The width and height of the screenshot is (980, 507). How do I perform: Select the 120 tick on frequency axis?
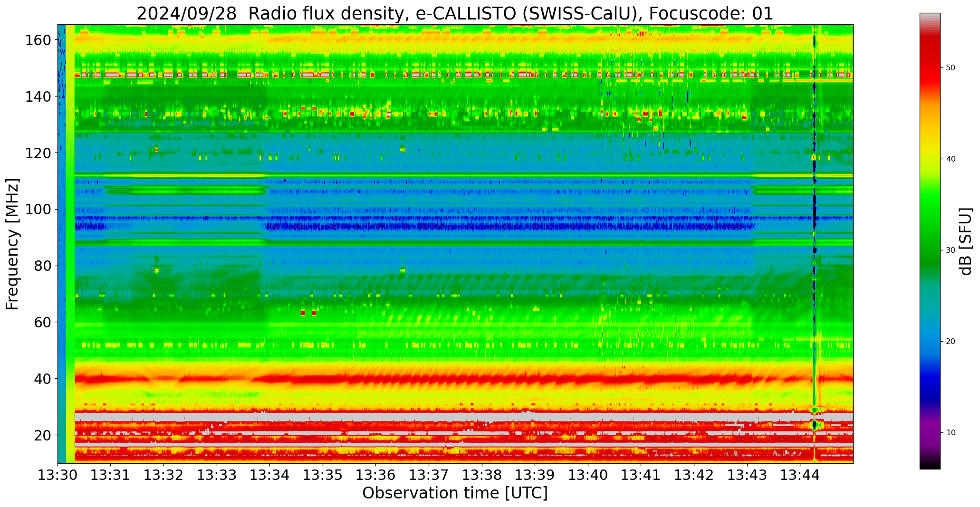(x=38, y=153)
